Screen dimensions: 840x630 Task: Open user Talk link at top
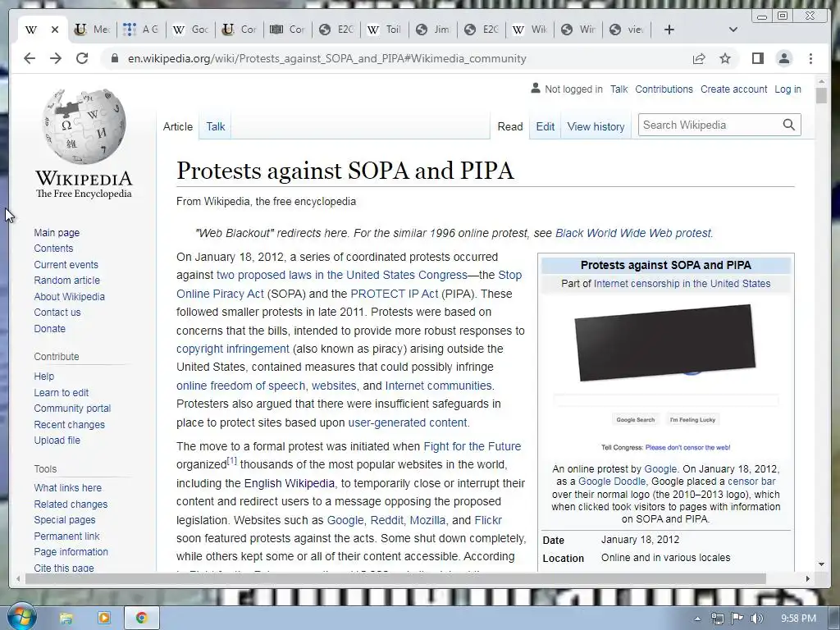[619, 89]
